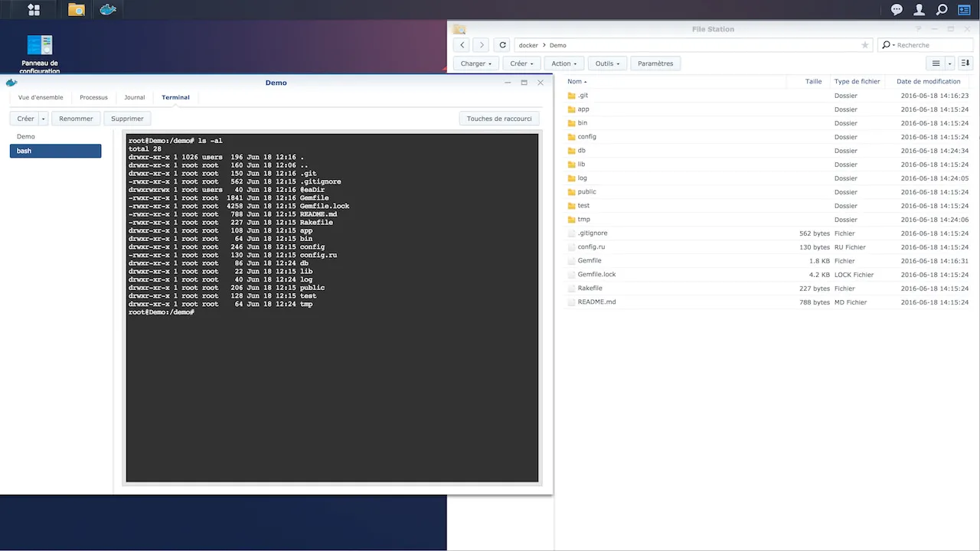
Task: Refresh the File Station folder view
Action: [502, 45]
